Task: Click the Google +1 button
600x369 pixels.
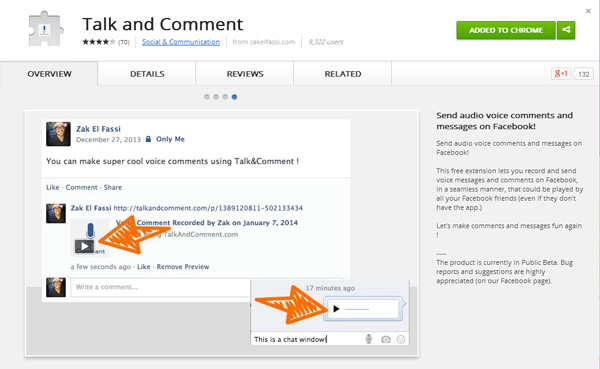Action: [561, 73]
